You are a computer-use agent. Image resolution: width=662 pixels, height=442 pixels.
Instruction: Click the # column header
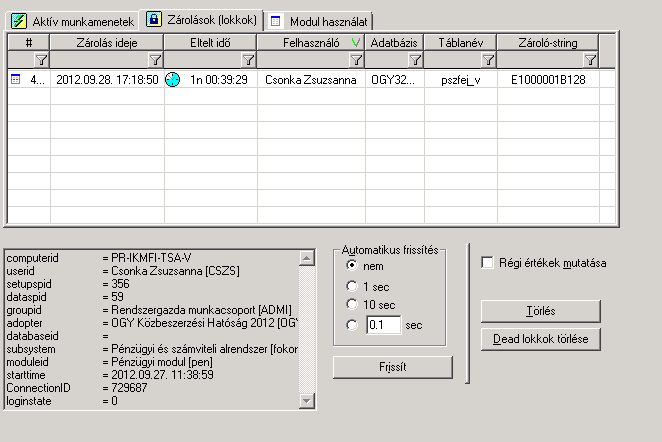coord(29,43)
